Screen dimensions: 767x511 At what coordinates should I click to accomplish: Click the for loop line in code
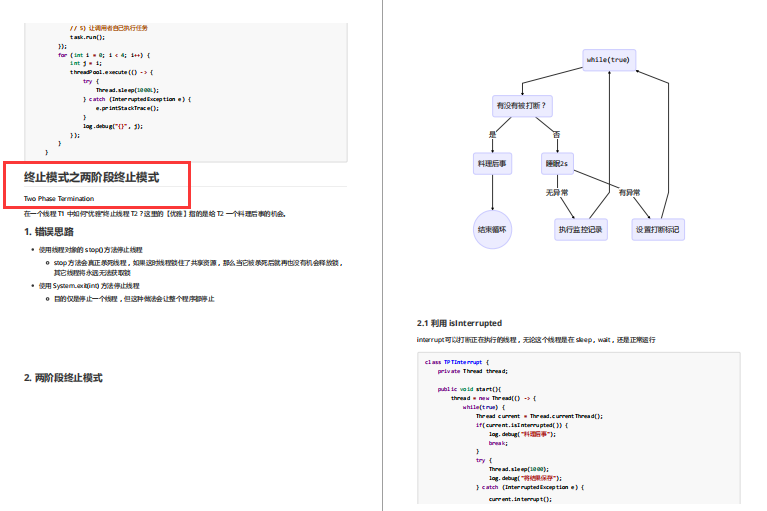click(104, 55)
